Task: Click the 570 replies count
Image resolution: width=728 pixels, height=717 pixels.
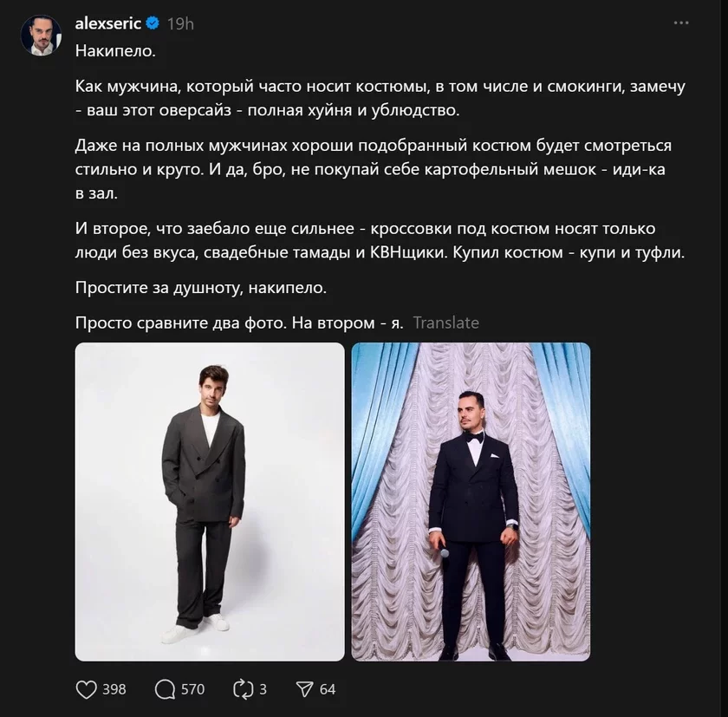Action: pos(192,689)
